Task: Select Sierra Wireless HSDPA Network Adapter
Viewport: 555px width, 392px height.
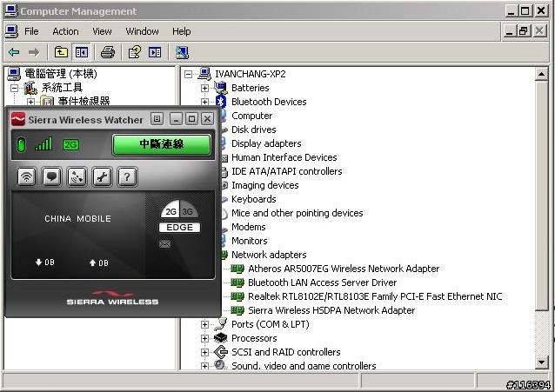Action: [331, 310]
